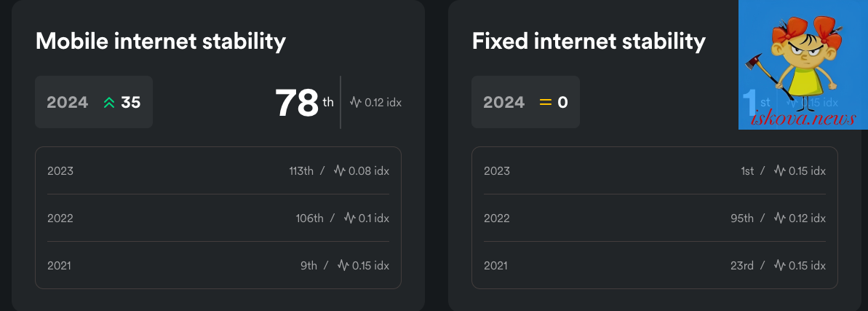Click the yellow equals sign icon
Viewport: 868px width, 311px height.
(546, 103)
